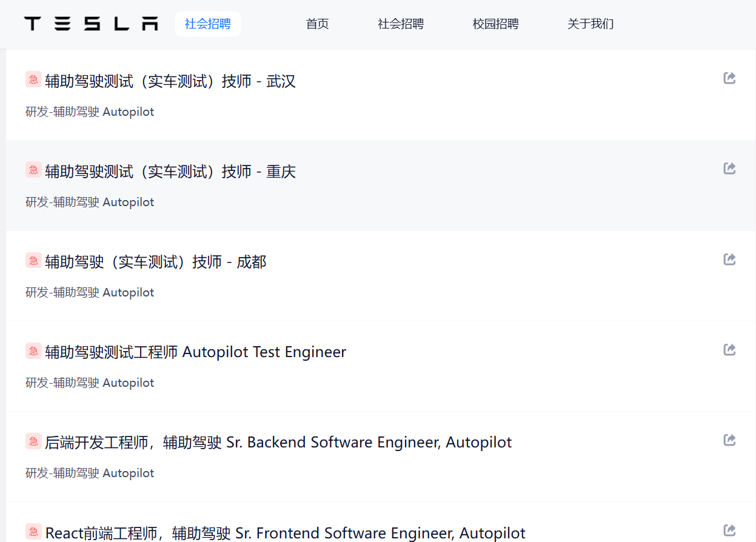Share the 武汉 技师 job posting
This screenshot has width=756, height=542.
pyautogui.click(x=730, y=78)
